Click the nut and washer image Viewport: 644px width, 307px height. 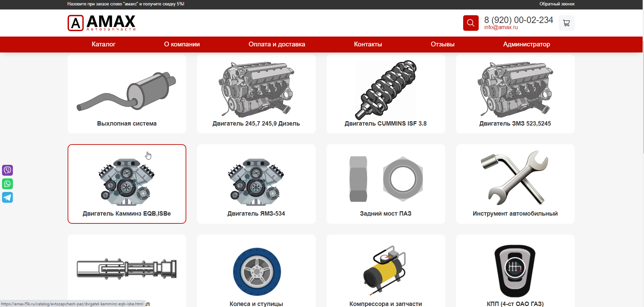386,179
